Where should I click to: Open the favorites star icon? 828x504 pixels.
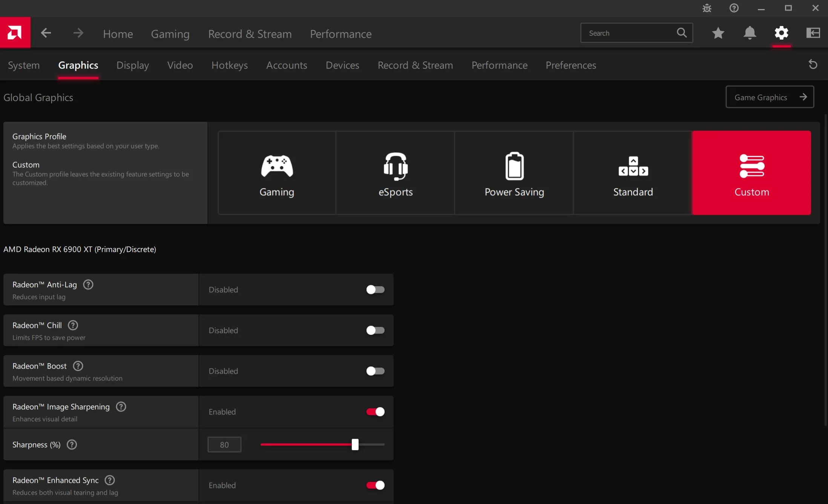click(x=718, y=33)
